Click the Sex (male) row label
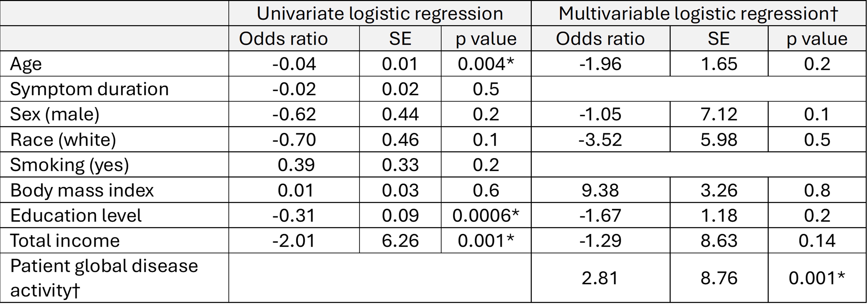The height and width of the screenshot is (306, 868). [55, 114]
